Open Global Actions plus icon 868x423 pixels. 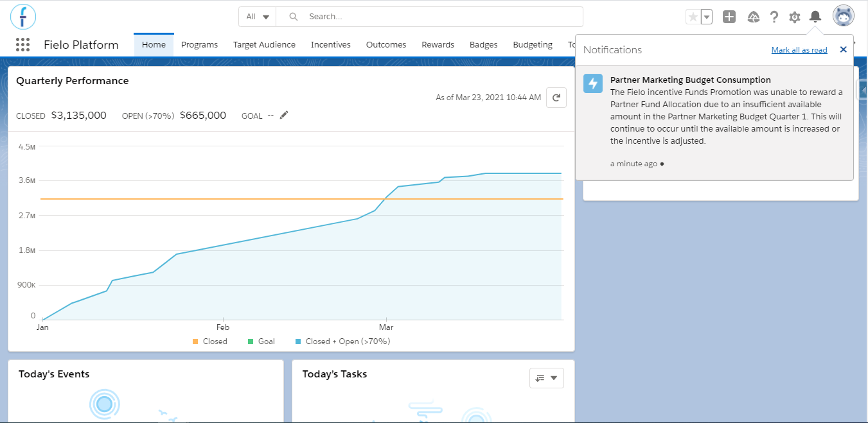(x=729, y=17)
